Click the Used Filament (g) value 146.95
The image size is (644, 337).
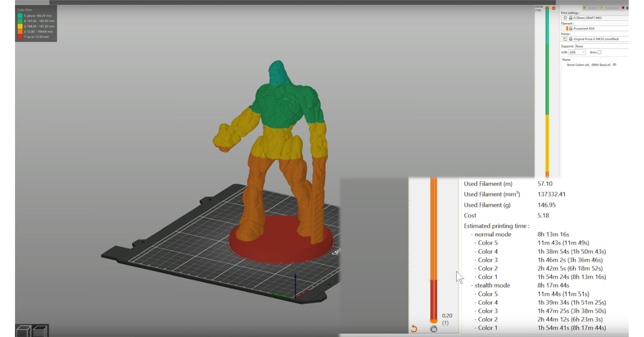[546, 205]
